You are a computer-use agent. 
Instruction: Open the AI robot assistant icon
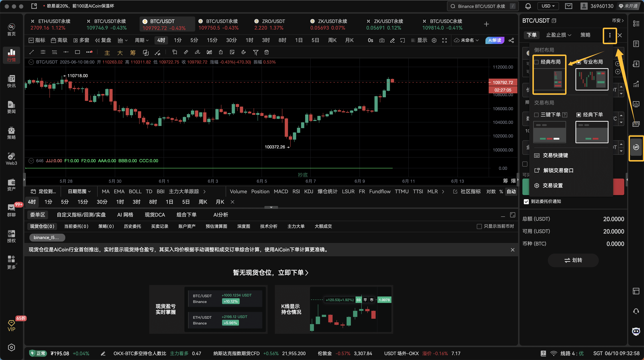636,331
